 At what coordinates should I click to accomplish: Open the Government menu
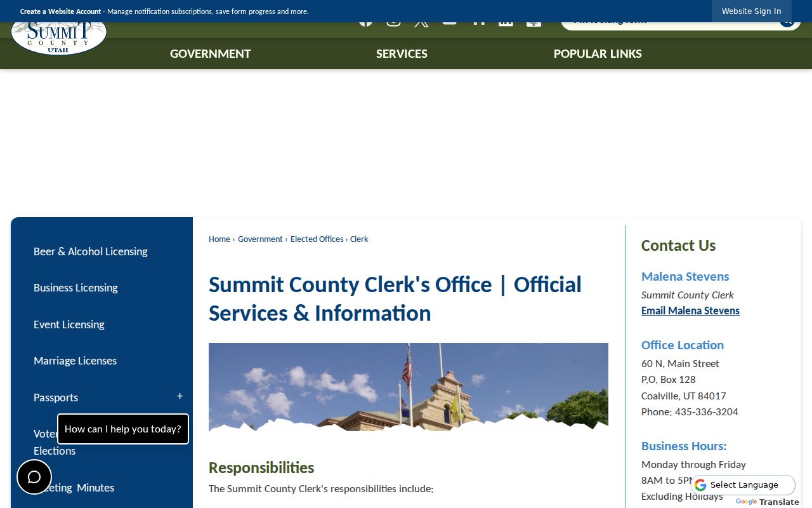pos(211,54)
